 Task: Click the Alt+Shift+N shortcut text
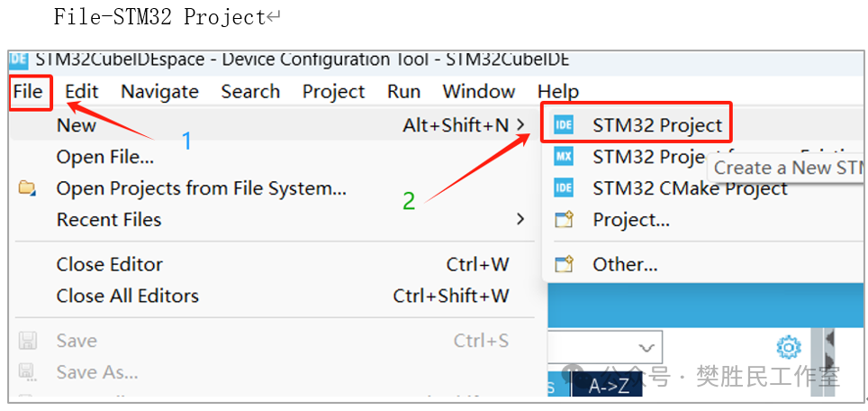(x=456, y=126)
